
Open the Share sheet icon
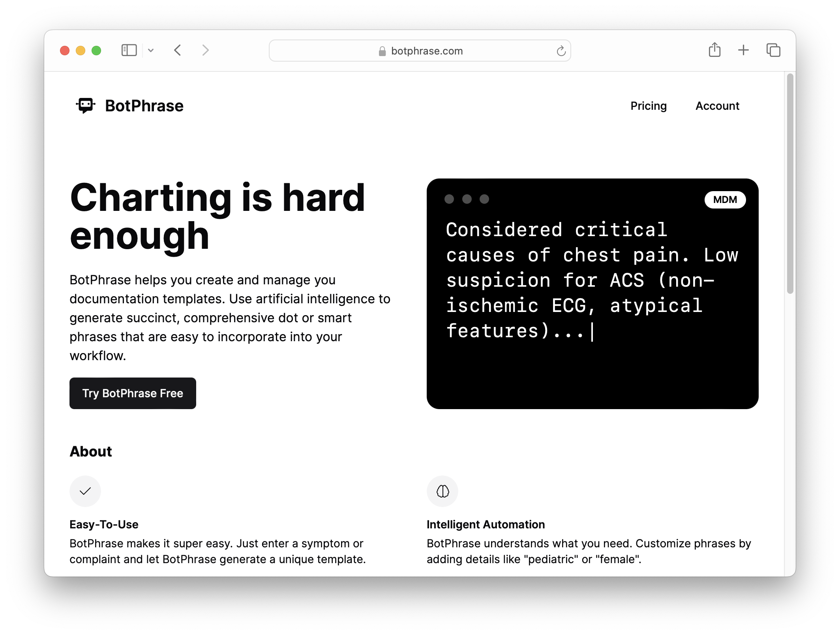pyautogui.click(x=714, y=50)
